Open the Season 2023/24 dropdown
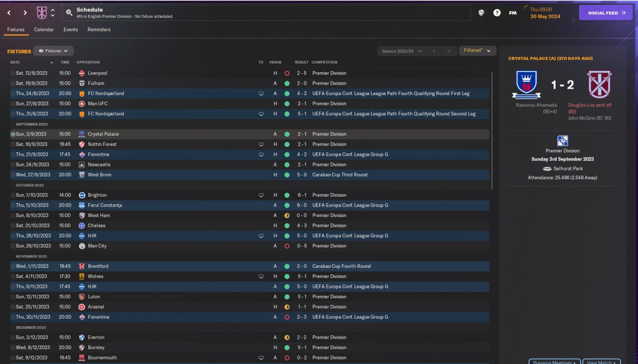This screenshot has width=638, height=364. [402, 51]
